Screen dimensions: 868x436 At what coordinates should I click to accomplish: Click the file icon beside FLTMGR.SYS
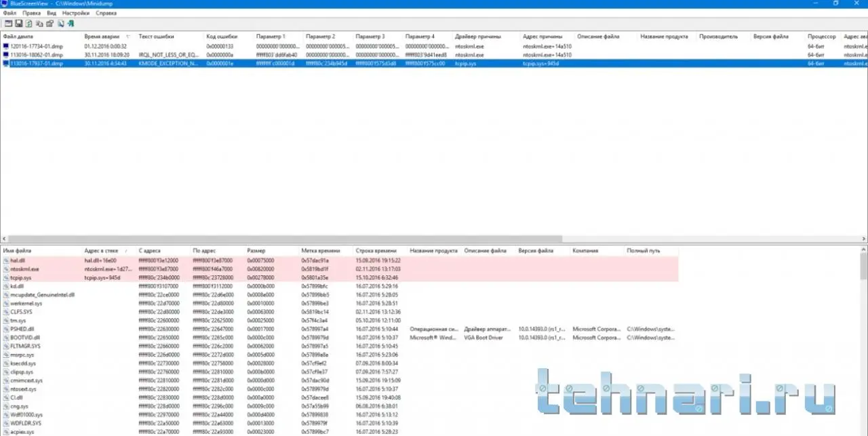coord(6,346)
